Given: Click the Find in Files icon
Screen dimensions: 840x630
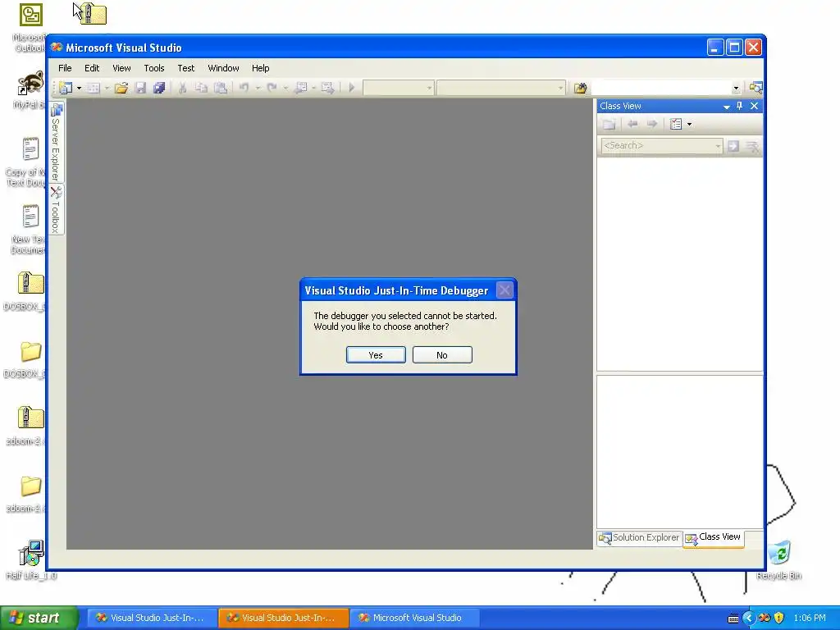Looking at the screenshot, I should click(580, 88).
